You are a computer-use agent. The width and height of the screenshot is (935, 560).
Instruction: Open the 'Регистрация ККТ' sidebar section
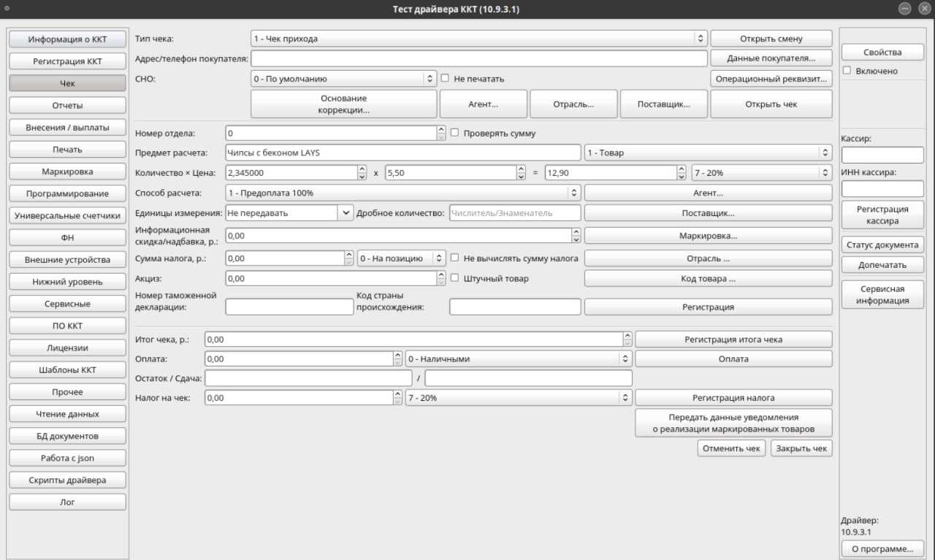point(67,61)
